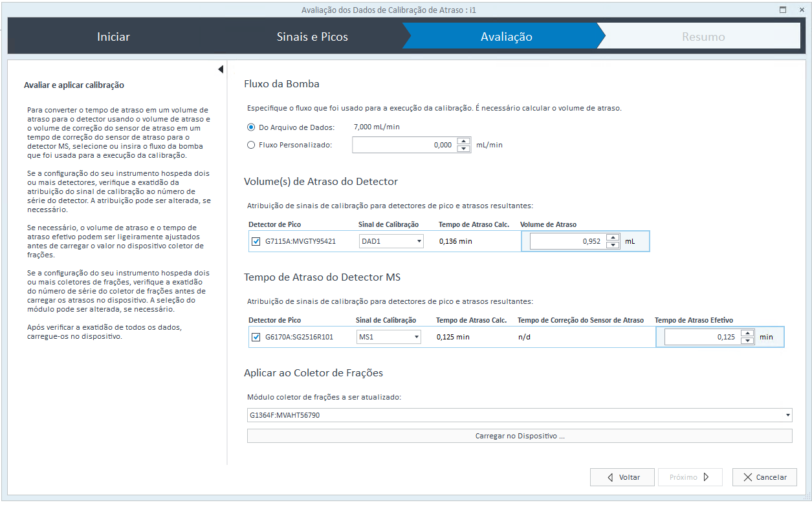Image resolution: width=812 pixels, height=505 pixels.
Task: Click the Fluxo da Bomba section heading
Action: click(281, 84)
